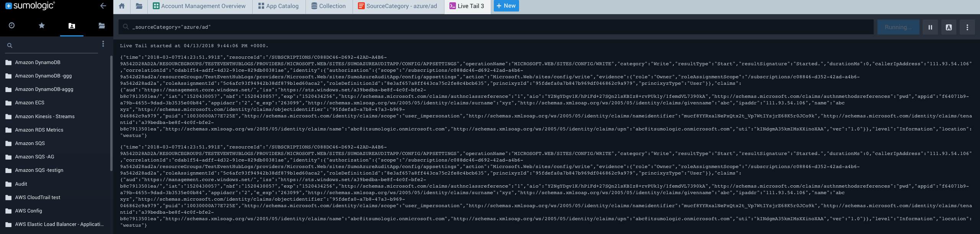Click the Home icon tab

point(122,6)
